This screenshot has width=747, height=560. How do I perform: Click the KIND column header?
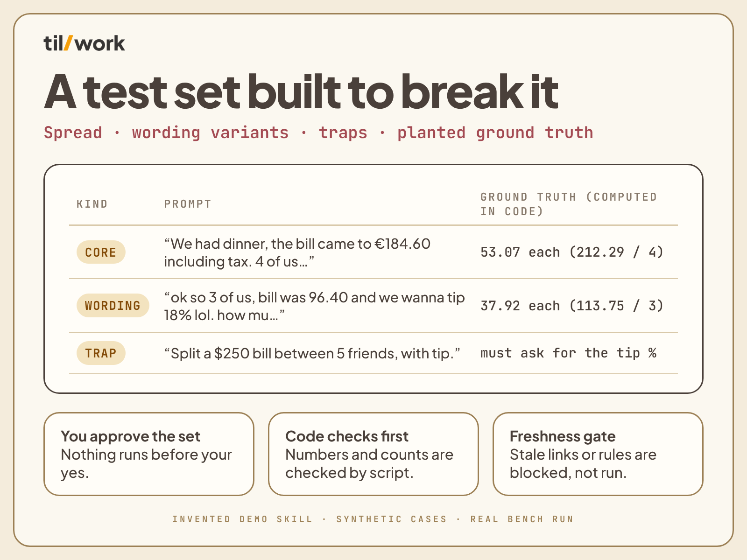tap(92, 204)
